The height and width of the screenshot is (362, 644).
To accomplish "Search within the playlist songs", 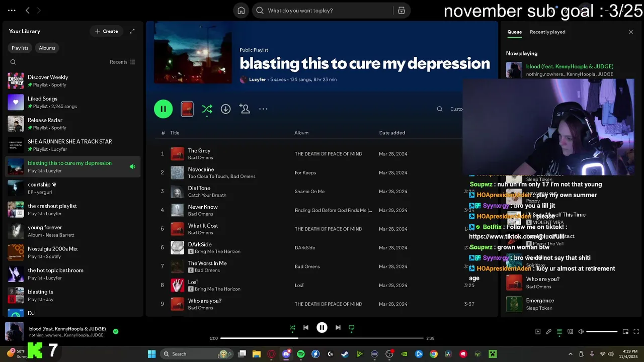I will tap(440, 109).
